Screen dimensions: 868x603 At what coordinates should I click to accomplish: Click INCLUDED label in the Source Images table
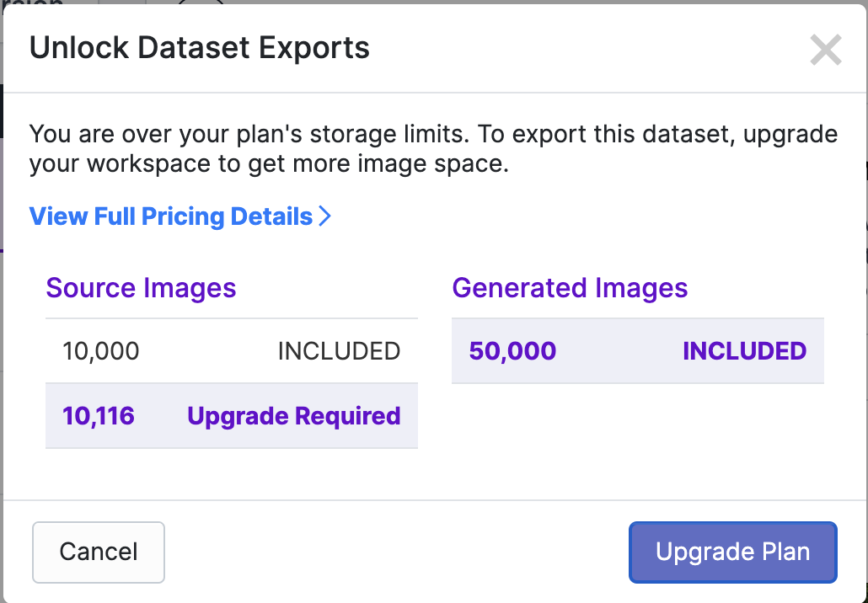(339, 351)
